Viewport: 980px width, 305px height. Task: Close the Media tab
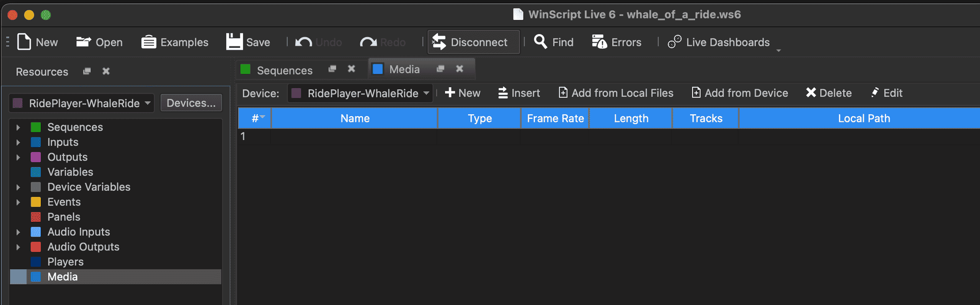point(459,69)
